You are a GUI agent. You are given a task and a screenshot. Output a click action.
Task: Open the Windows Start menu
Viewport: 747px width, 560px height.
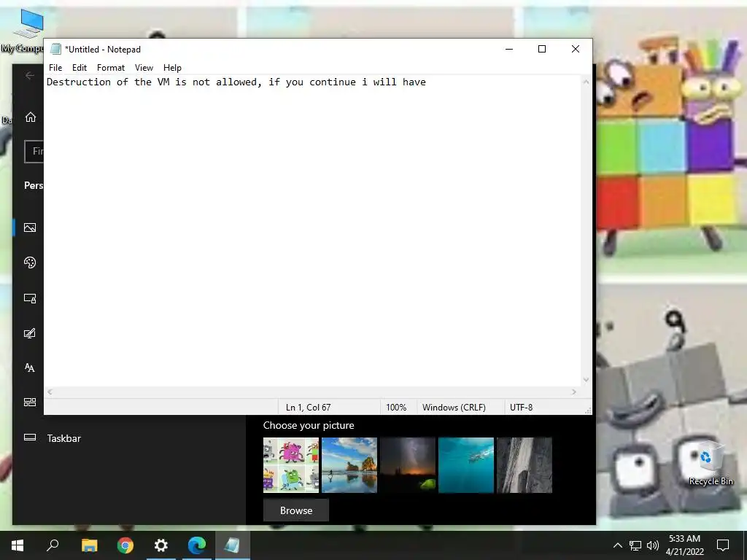(x=18, y=545)
